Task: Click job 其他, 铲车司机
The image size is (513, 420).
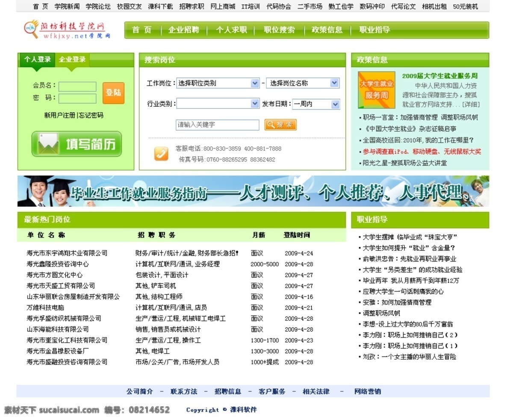Action: [x=156, y=286]
